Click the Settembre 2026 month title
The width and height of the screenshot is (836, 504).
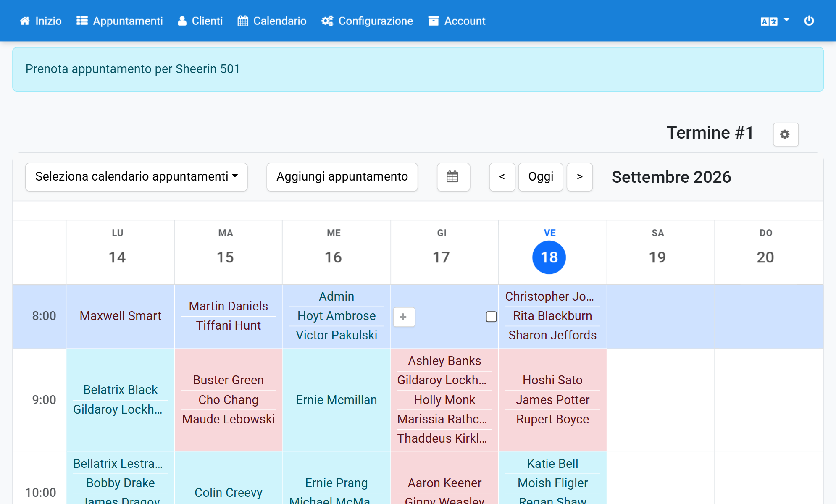click(x=671, y=177)
